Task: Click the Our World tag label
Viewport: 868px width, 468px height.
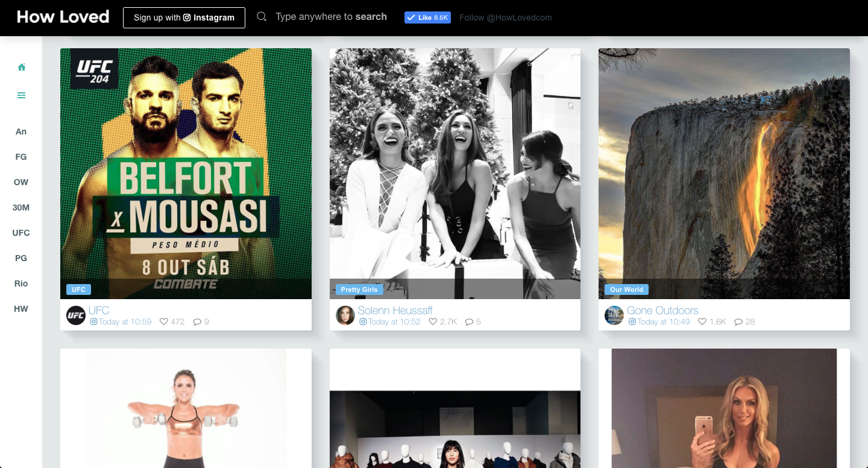Action: 626,289
